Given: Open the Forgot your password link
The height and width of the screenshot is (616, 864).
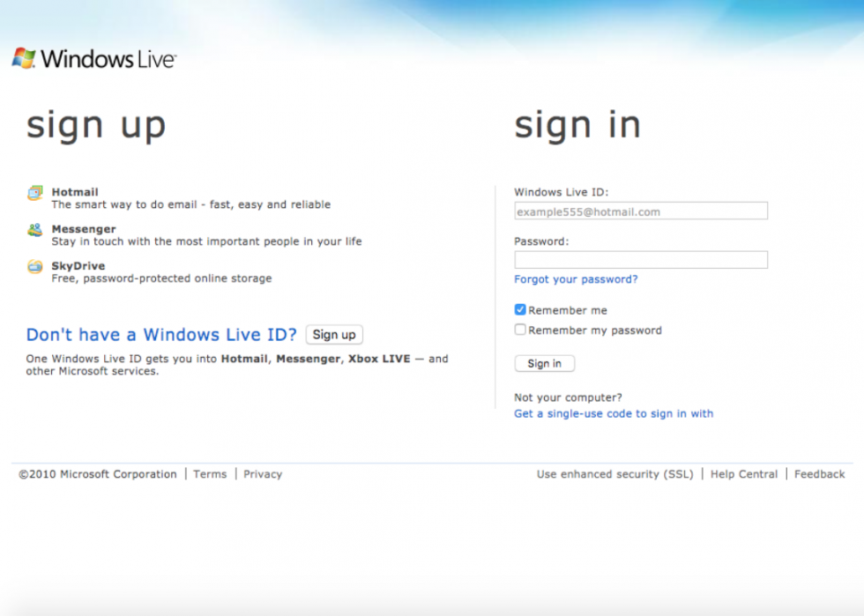Looking at the screenshot, I should (576, 279).
